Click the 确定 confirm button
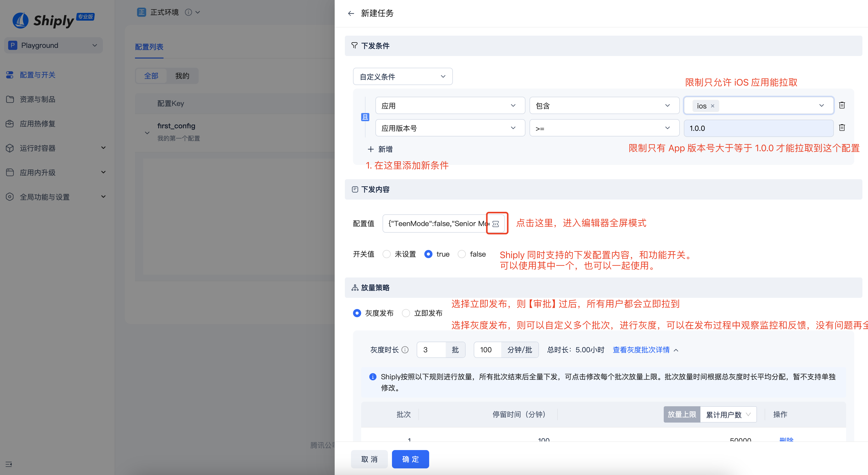868x475 pixels. click(x=410, y=459)
